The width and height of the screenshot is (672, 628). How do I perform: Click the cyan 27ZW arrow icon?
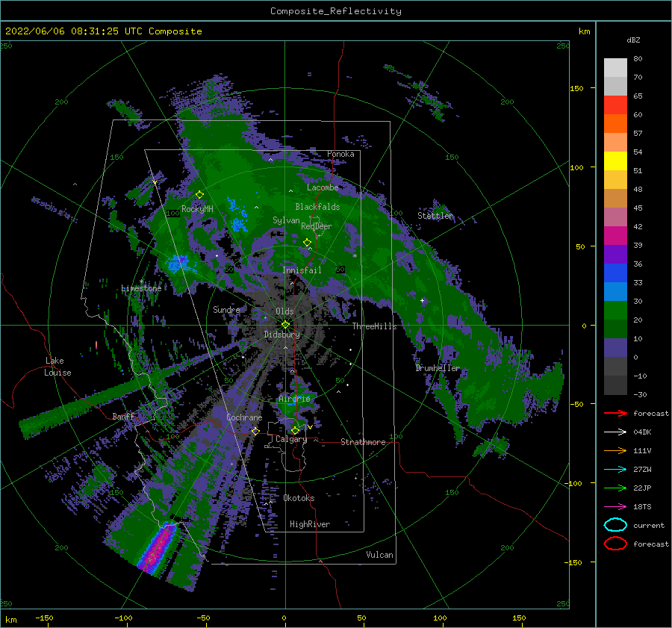point(615,470)
